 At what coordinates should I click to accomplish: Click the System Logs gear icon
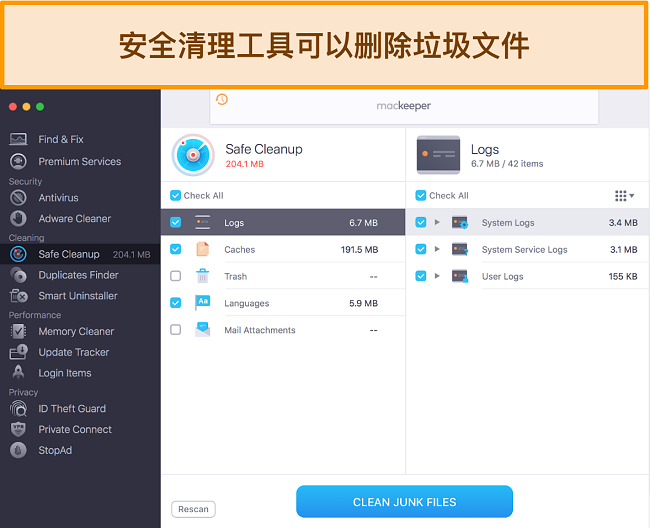pos(460,223)
